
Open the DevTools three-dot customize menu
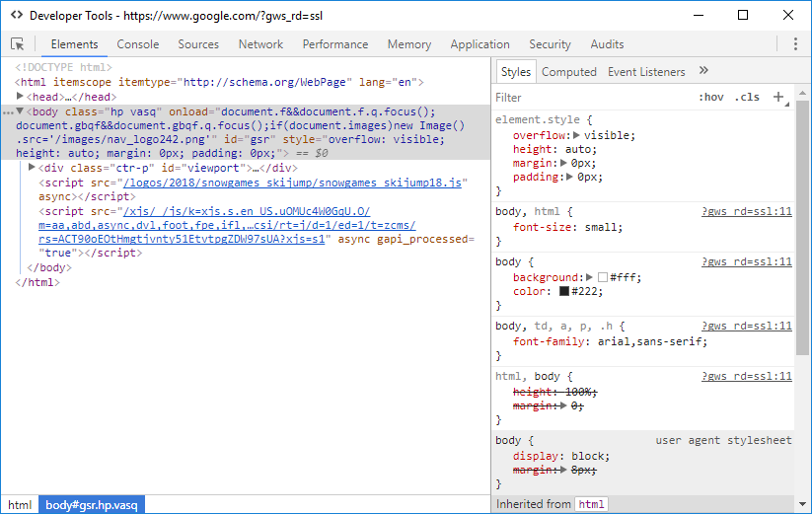[795, 44]
